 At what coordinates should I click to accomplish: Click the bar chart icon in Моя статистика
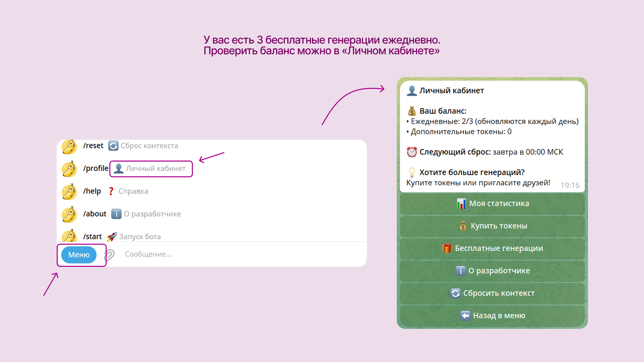point(461,203)
